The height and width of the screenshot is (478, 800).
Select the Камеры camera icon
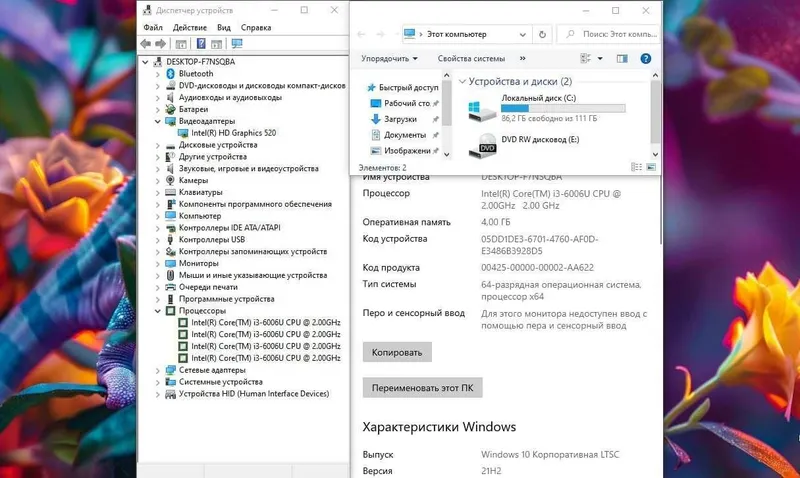(x=170, y=180)
